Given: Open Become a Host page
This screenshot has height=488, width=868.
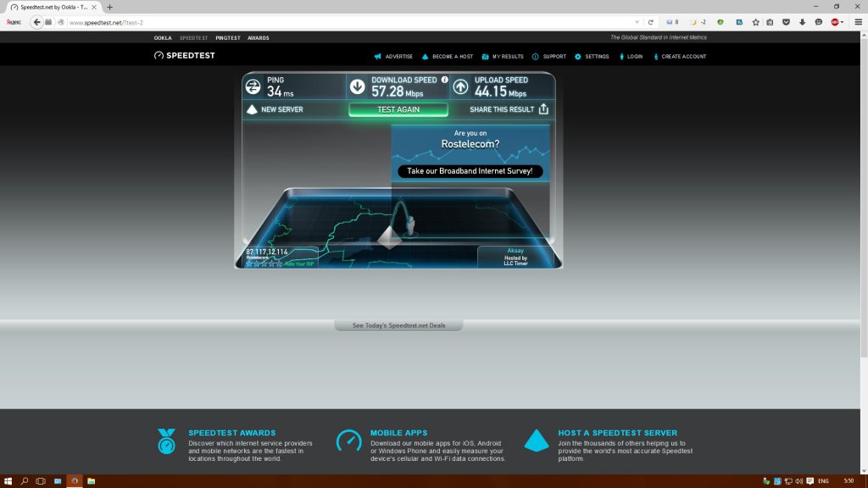Looking at the screenshot, I should pos(448,57).
